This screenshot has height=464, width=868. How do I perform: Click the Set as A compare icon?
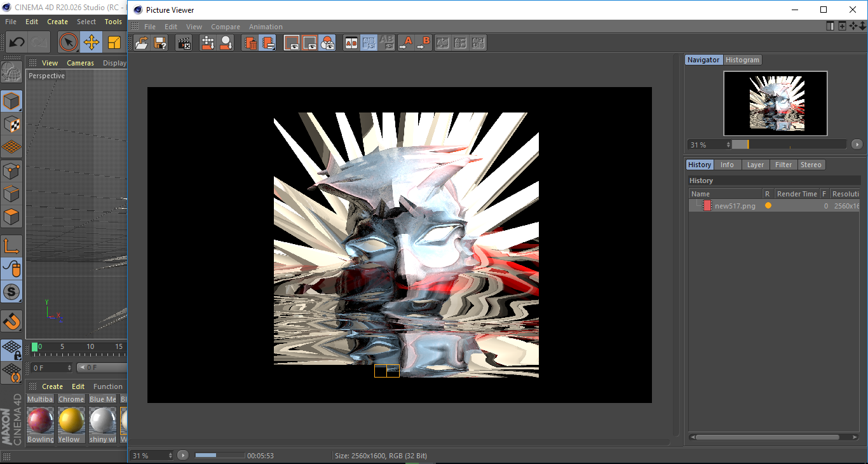click(405, 43)
